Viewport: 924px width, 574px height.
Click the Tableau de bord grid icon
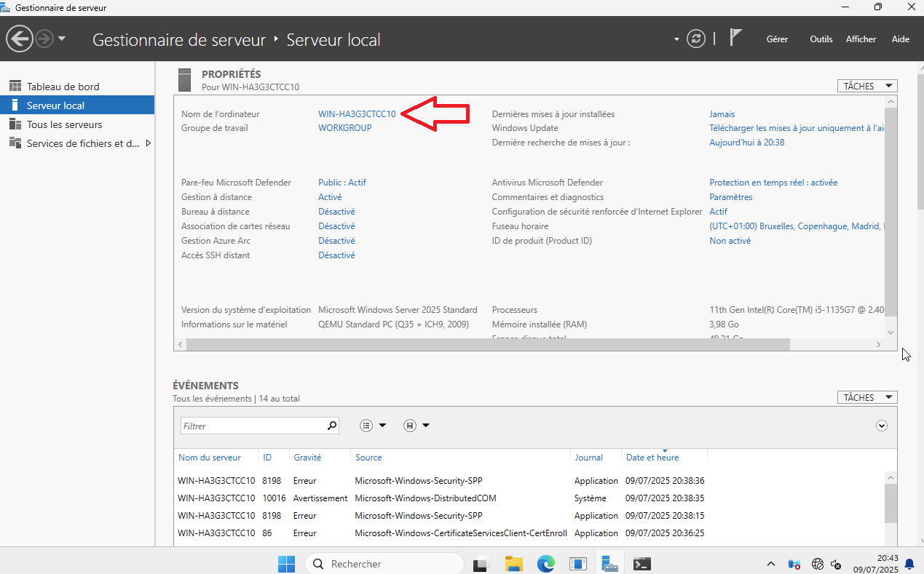(x=15, y=87)
